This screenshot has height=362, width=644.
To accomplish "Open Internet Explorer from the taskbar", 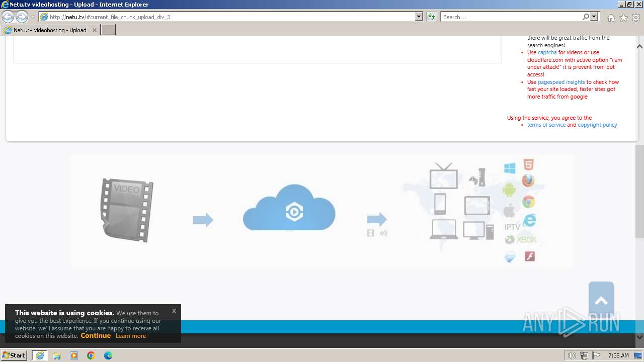I will tap(40, 355).
